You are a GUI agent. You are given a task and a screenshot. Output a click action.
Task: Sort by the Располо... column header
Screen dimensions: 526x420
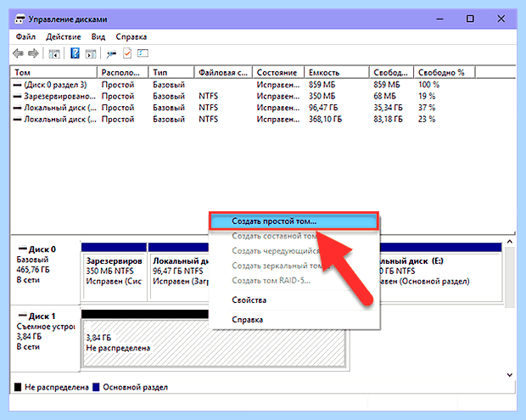(123, 72)
